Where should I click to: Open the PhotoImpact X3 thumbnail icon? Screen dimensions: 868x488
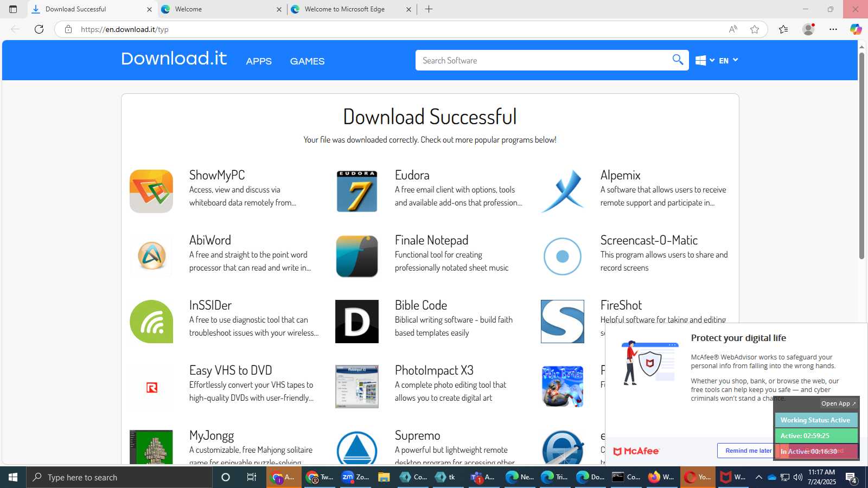tap(357, 387)
